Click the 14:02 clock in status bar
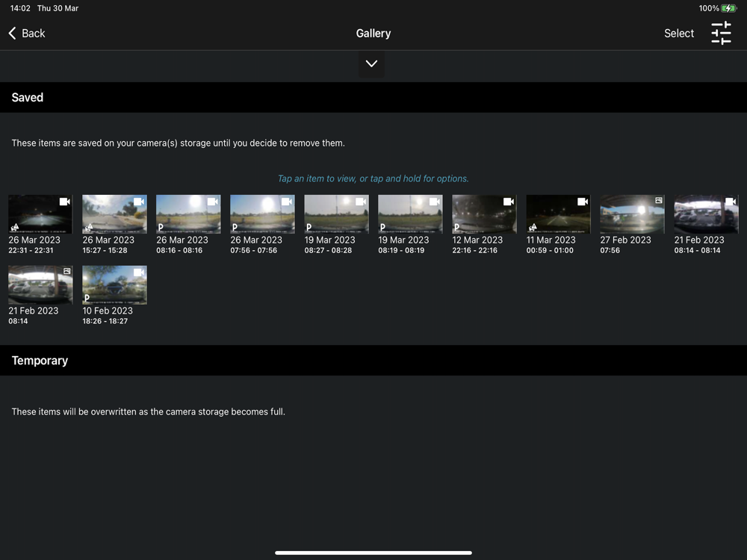Screen dimensions: 747x560 point(20,8)
